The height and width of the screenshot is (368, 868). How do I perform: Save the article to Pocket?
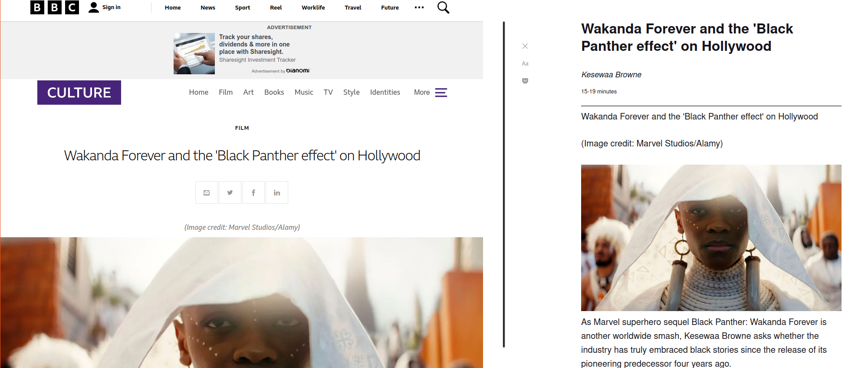[525, 81]
